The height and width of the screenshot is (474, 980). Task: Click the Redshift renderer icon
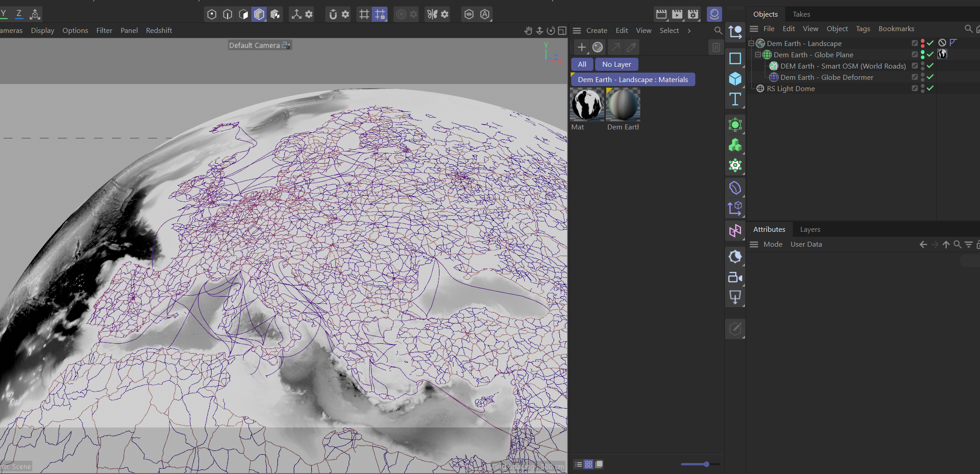[714, 14]
